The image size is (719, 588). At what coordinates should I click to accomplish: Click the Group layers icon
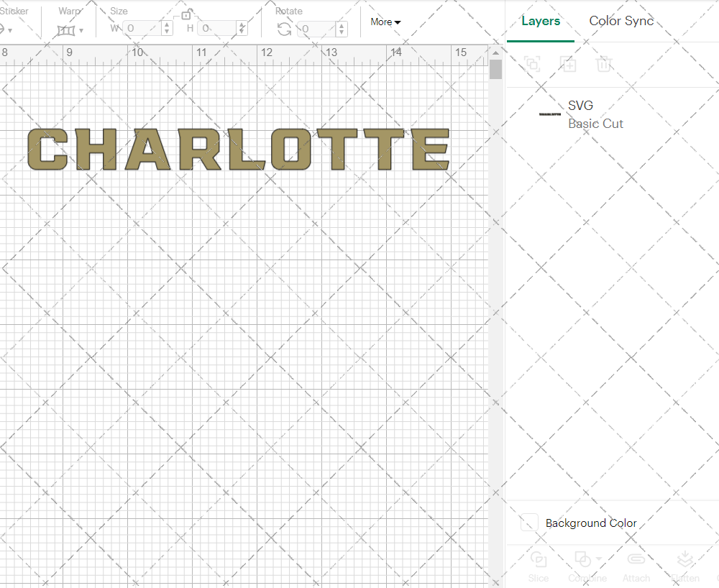[x=532, y=64]
